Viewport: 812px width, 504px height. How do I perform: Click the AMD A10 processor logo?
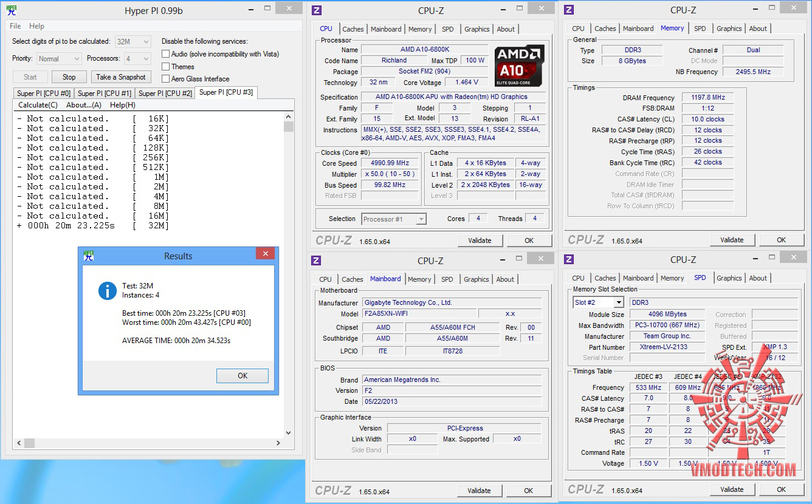click(520, 66)
